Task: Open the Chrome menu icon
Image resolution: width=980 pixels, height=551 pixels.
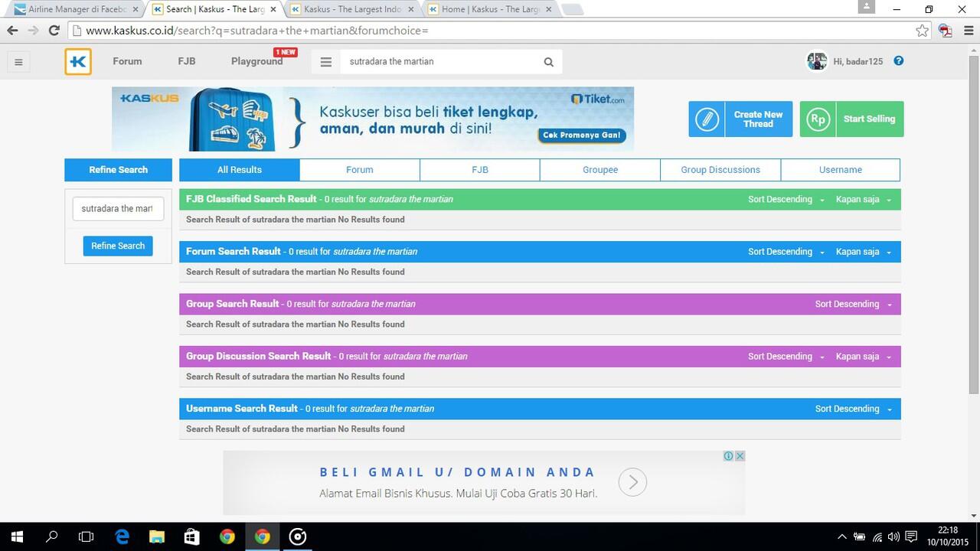Action: point(968,31)
